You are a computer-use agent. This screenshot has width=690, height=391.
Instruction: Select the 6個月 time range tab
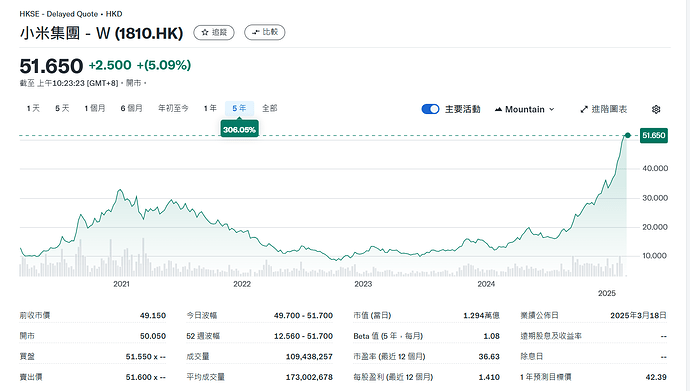[x=132, y=108]
